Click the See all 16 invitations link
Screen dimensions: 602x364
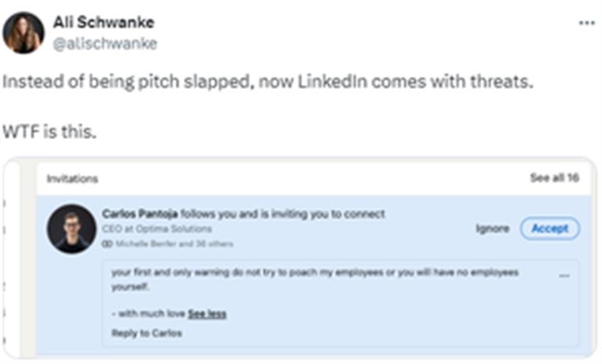(554, 178)
